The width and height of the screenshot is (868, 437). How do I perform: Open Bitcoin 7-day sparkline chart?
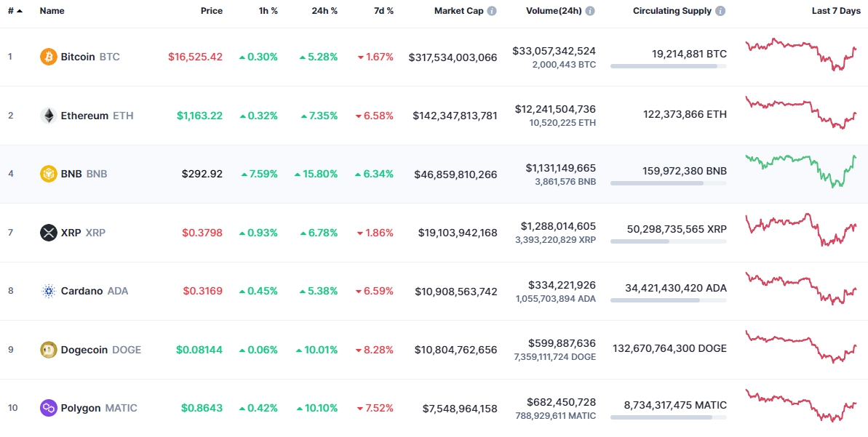[801, 55]
